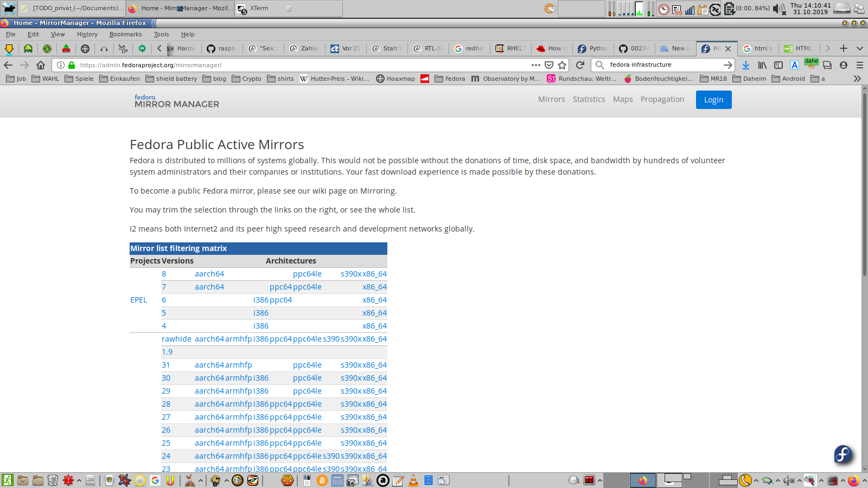Click the muted volume icon in top panel
This screenshot has height=488, width=868.
pyautogui.click(x=779, y=9)
